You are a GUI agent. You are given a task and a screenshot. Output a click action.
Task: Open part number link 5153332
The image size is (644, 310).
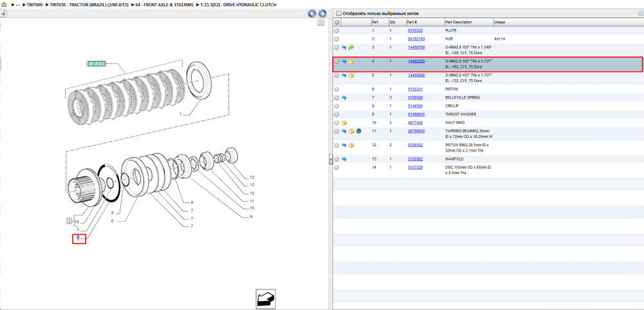[415, 31]
